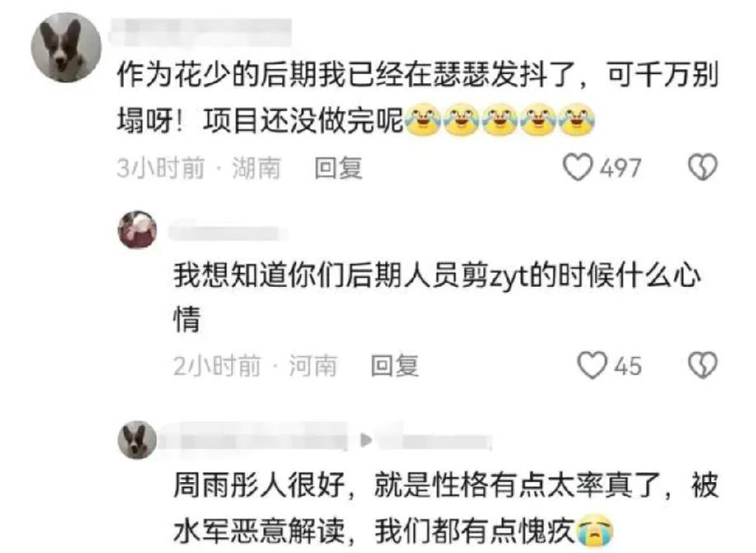Open the second commenter's small avatar
This screenshot has height=553, width=756.
(138, 230)
